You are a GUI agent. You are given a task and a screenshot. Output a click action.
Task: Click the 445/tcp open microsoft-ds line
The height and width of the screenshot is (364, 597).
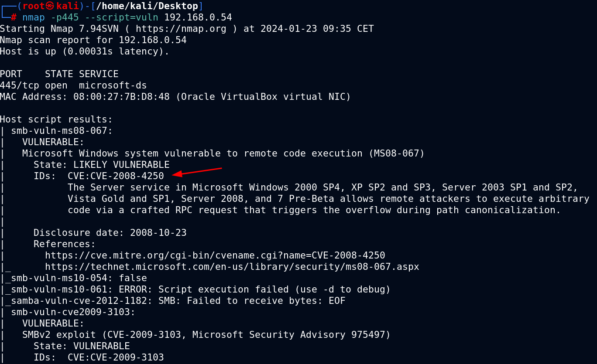pos(73,85)
